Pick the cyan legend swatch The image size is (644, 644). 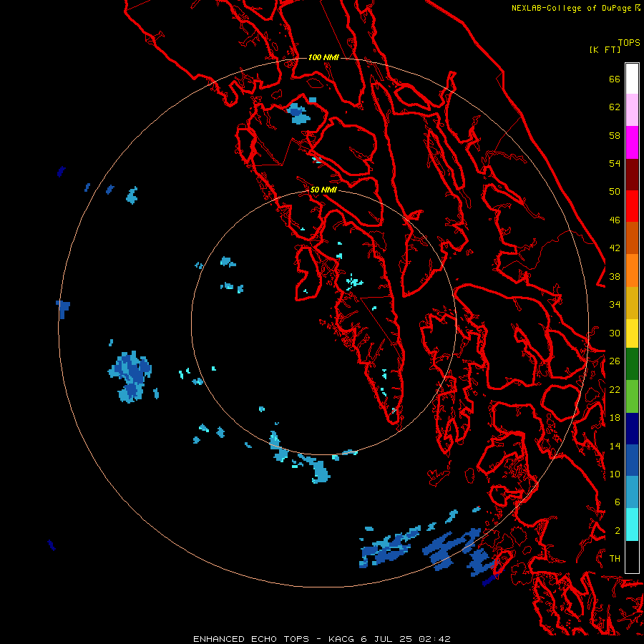click(632, 525)
